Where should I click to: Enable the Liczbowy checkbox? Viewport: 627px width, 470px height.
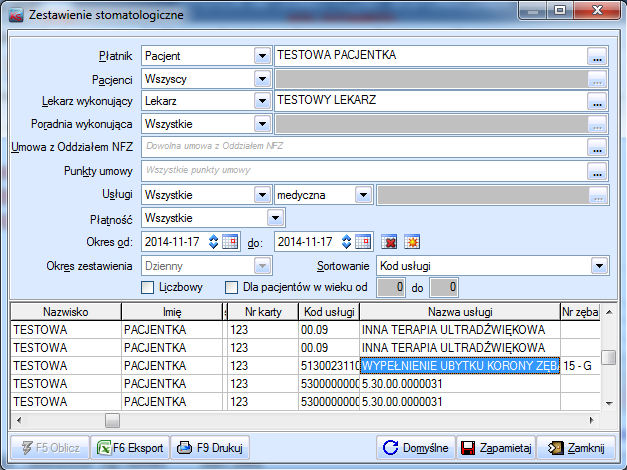pyautogui.click(x=148, y=288)
